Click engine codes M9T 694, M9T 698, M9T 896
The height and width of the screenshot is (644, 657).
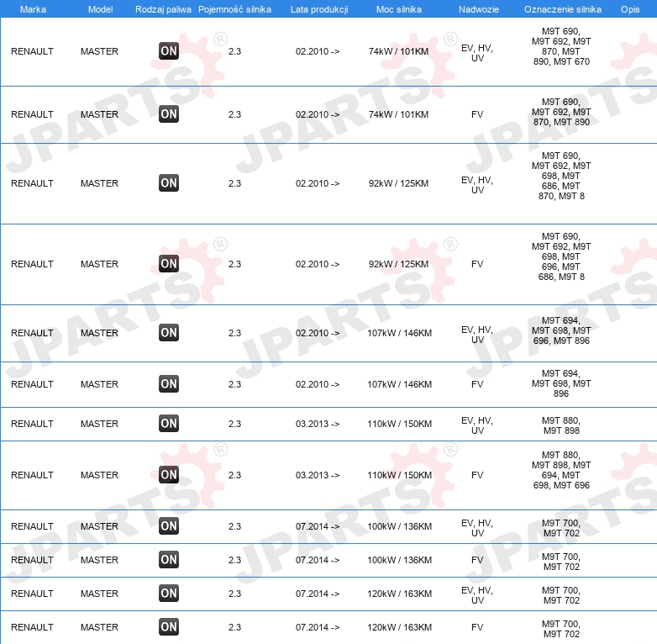pos(561,383)
